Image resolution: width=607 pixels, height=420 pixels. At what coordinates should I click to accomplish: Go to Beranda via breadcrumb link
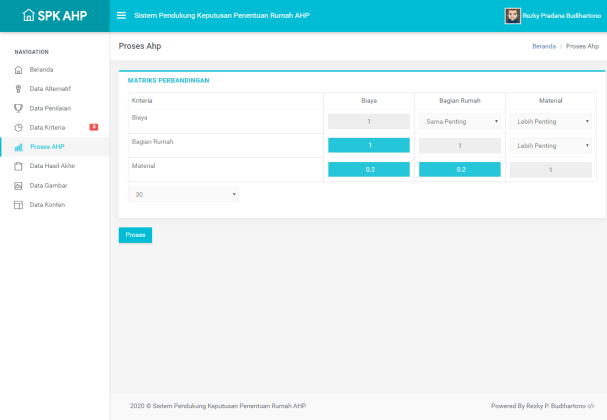[544, 46]
